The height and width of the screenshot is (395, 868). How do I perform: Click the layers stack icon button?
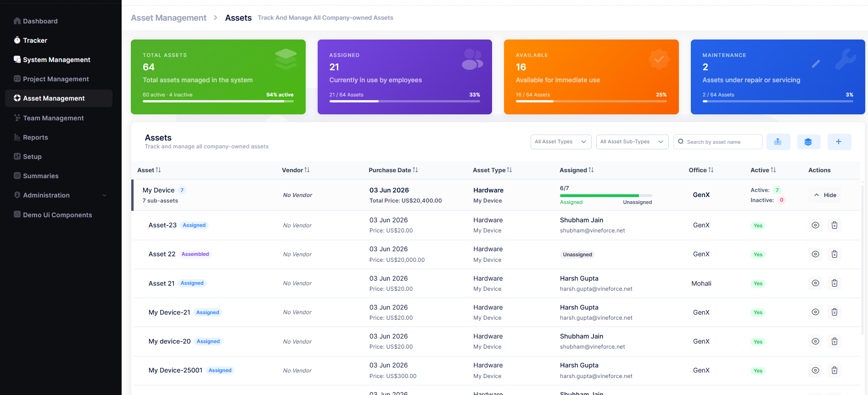[x=808, y=142]
